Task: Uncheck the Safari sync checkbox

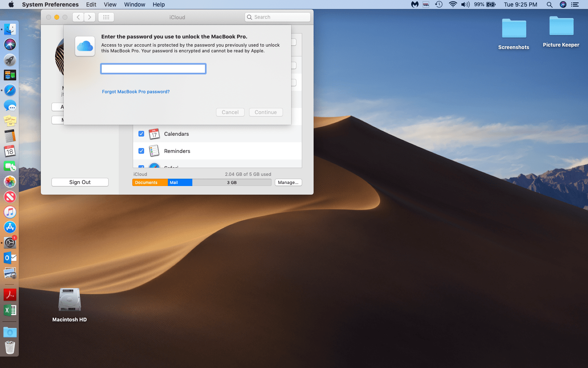Action: coord(141,167)
